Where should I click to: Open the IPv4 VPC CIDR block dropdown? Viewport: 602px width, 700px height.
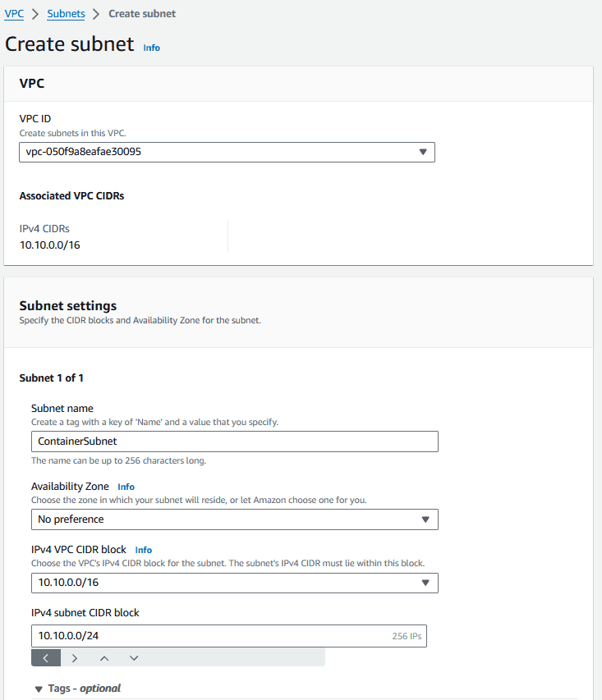point(235,583)
